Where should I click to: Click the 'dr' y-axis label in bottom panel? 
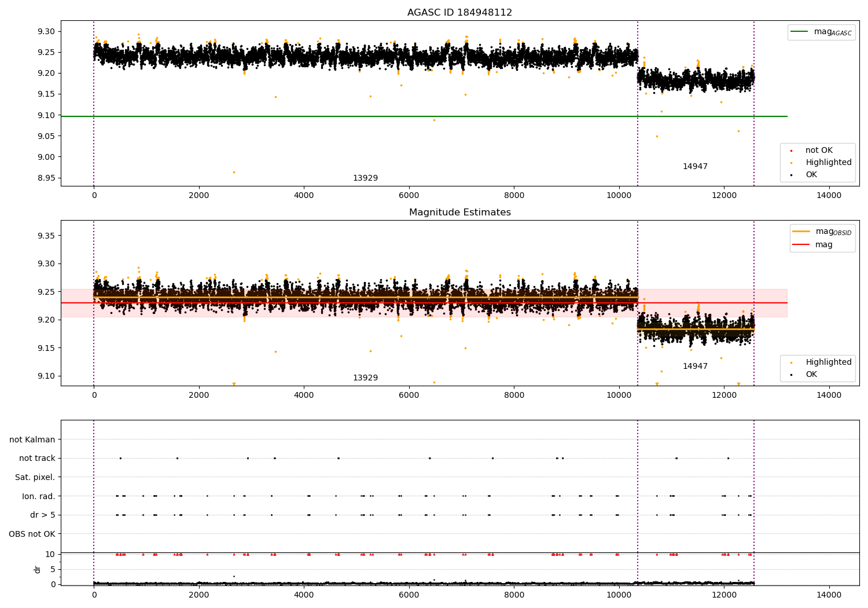click(x=38, y=569)
